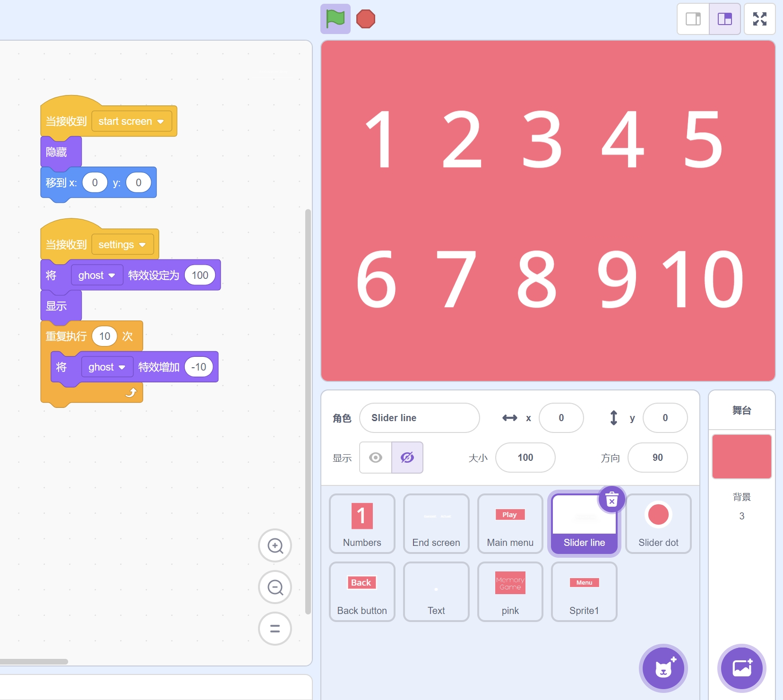The image size is (783, 700).
Task: Open the start screen message dropdown
Action: coord(160,121)
